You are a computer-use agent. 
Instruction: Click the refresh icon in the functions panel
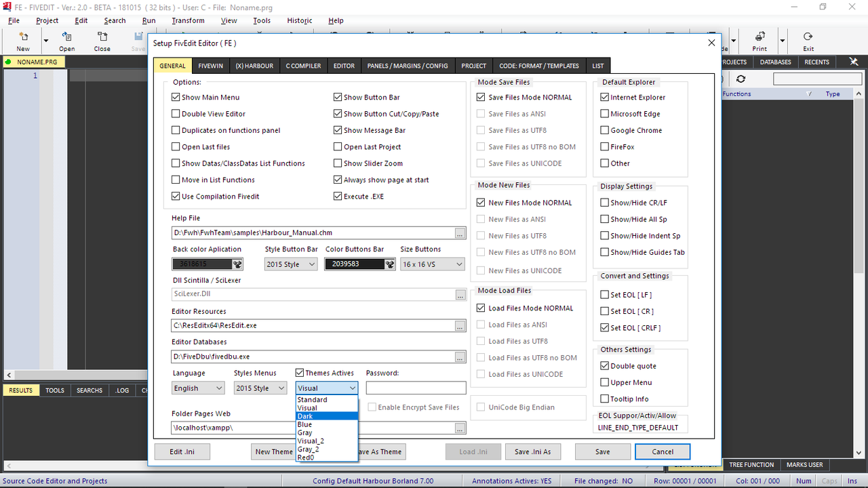point(741,79)
